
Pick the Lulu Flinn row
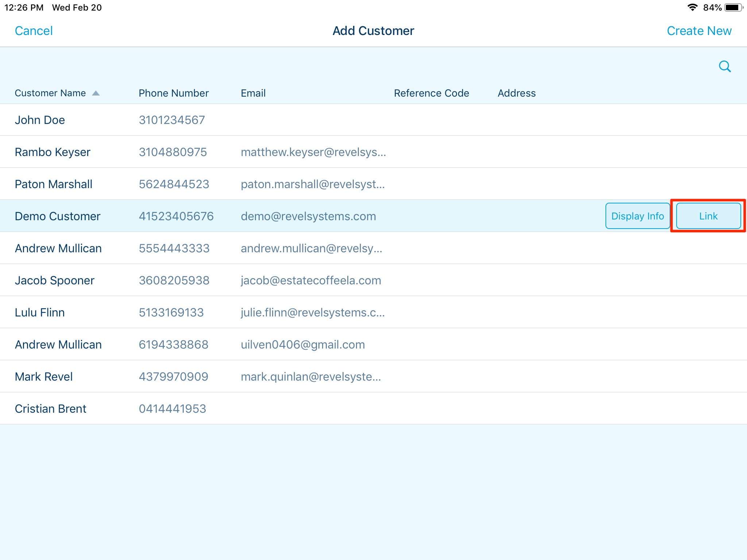pyautogui.click(x=40, y=312)
